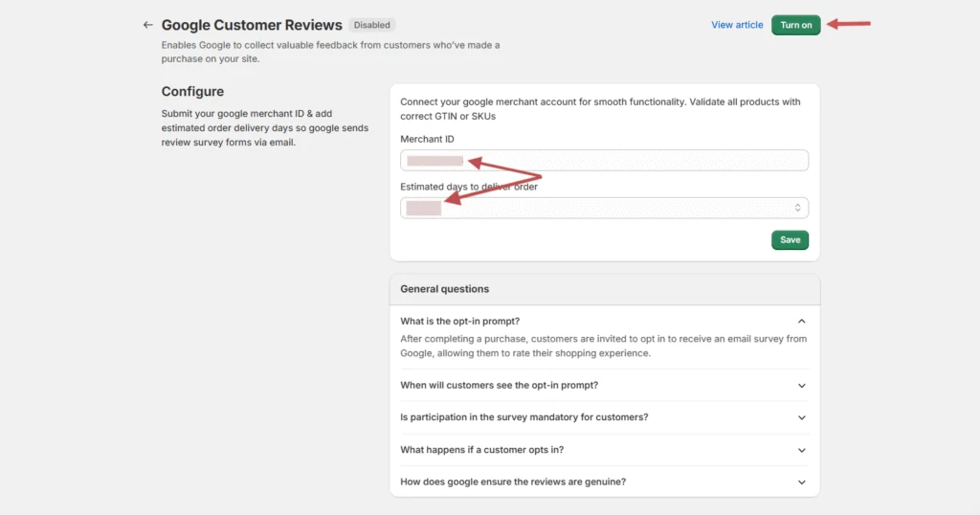Go back using the left arrow icon
This screenshot has width=980, height=515.
[147, 25]
